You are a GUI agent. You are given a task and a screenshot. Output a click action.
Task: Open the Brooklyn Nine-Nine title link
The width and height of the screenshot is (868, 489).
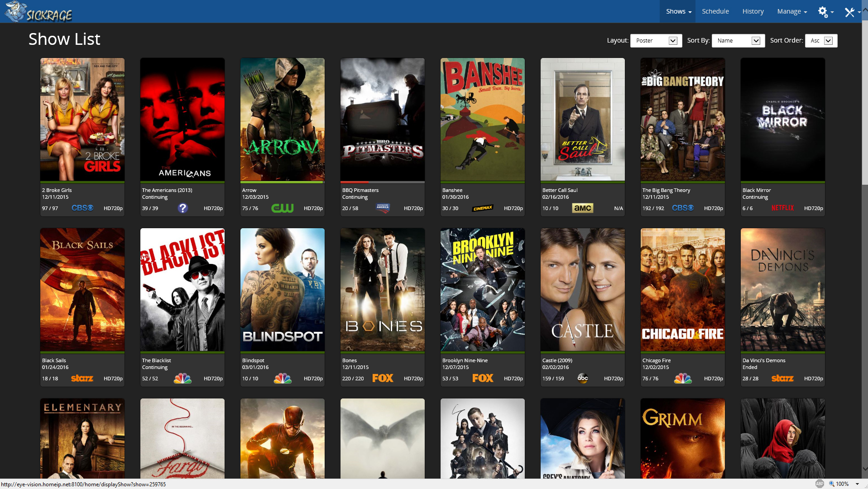[465, 360]
